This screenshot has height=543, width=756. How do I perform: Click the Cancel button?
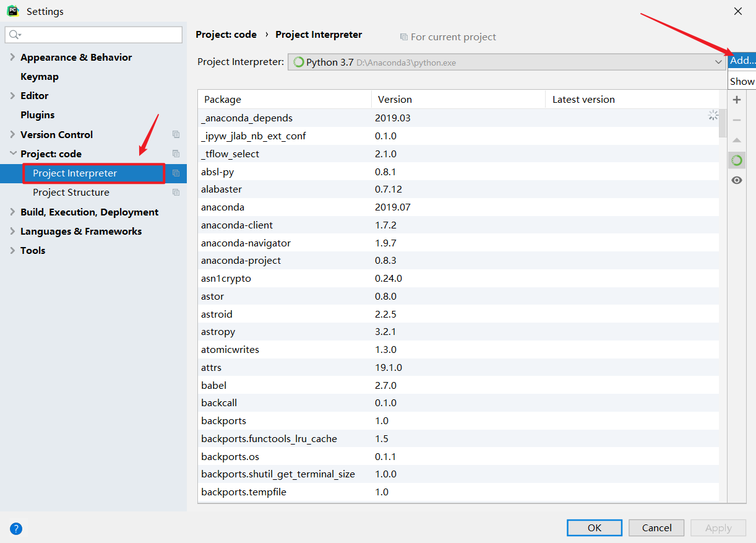[656, 528]
